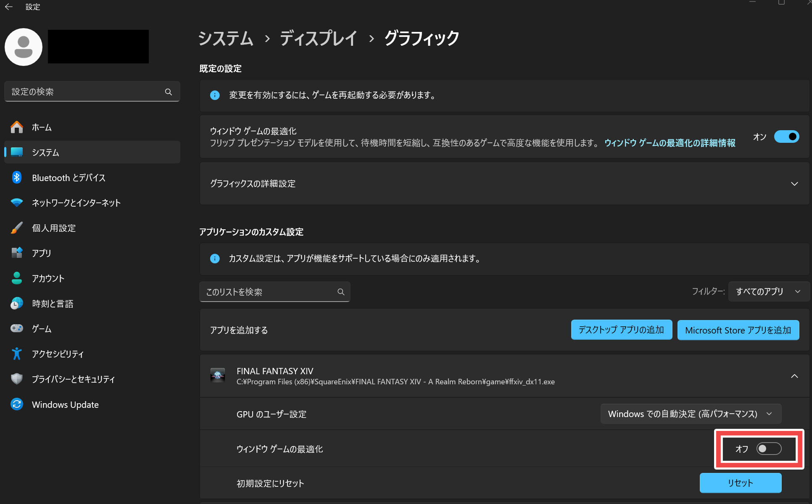This screenshot has height=504, width=812.
Task: Click the ネットワークとインターネット Wi-Fi icon
Action: pyautogui.click(x=17, y=203)
